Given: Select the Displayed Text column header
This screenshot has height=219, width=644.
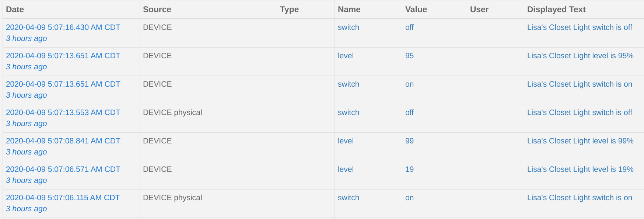Looking at the screenshot, I should pos(556,10).
